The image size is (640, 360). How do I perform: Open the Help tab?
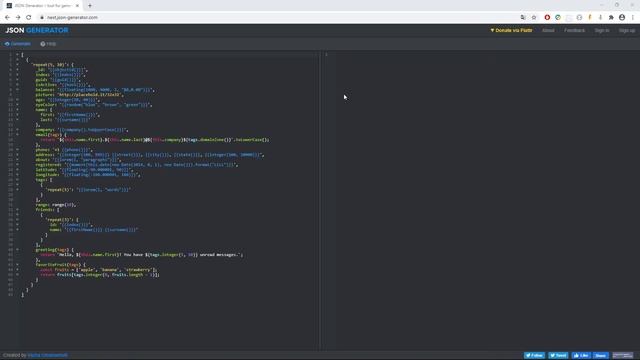[x=48, y=44]
